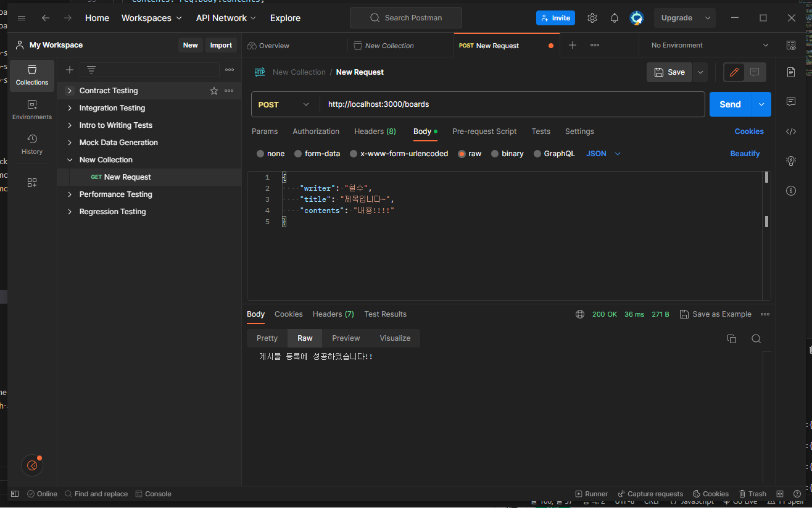
Task: Open the Workspaces dropdown menu
Action: click(152, 18)
